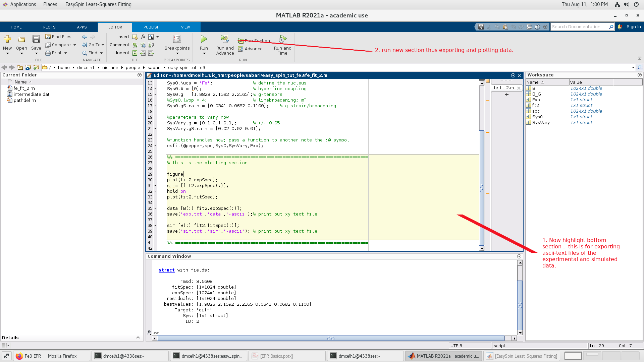The image size is (644, 362).
Task: Expand the Details panel
Action: click(138, 338)
